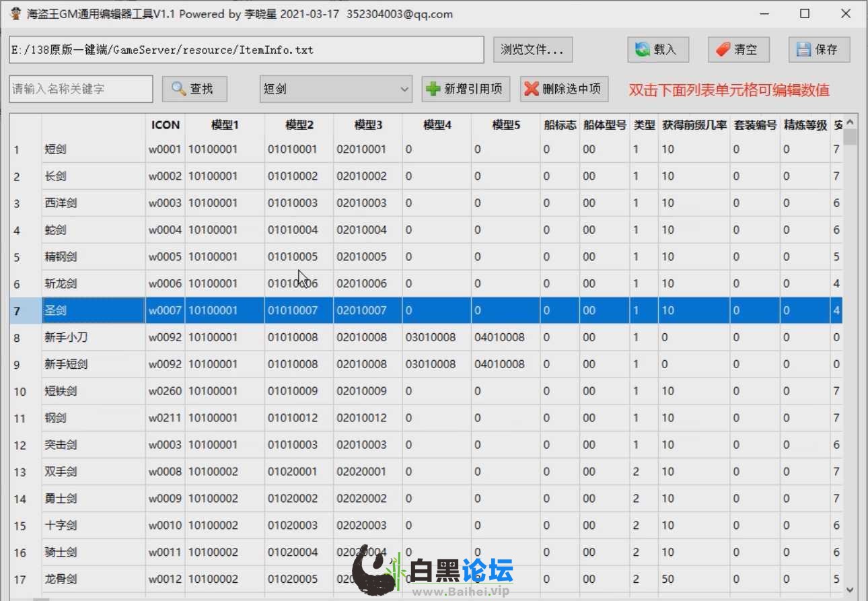Screen dimensions: 868x601
Task: Click the 精炼等级 column header
Action: point(805,125)
